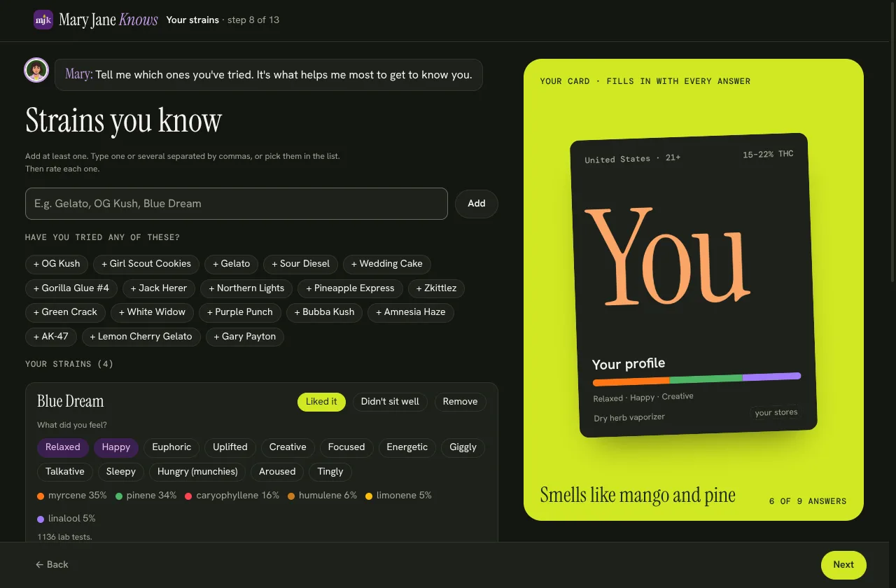
Task: Click Mary's avatar picture
Action: 36,70
